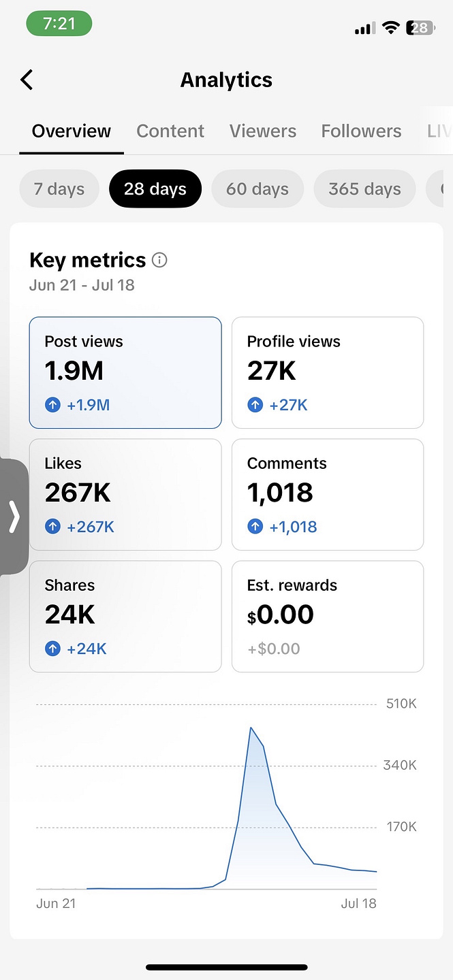
Task: Select the 60 days range
Action: pyautogui.click(x=257, y=189)
